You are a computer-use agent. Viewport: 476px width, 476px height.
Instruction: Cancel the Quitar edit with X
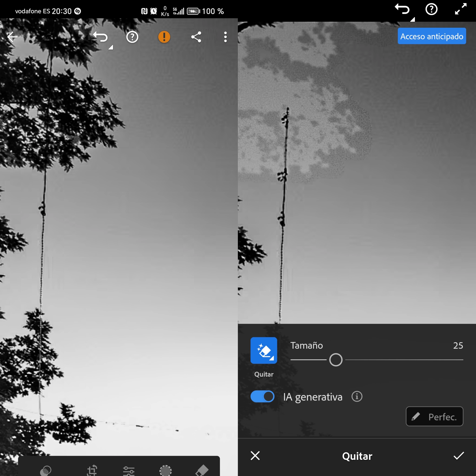pos(255,456)
